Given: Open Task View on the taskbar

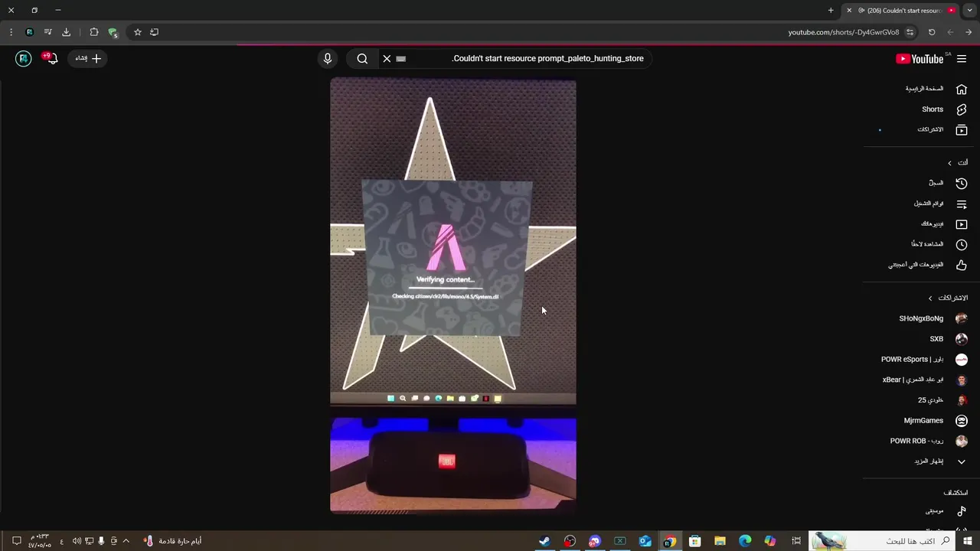Looking at the screenshot, I should [796, 541].
